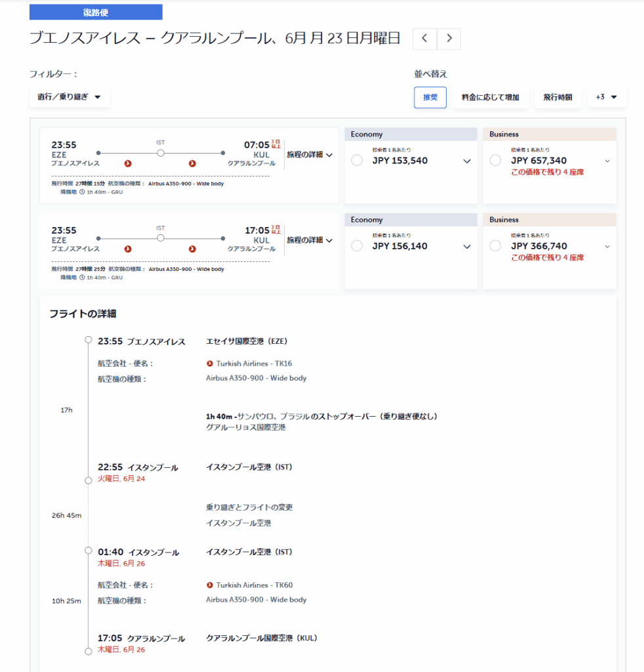Click the 推奨 sort button

point(430,97)
